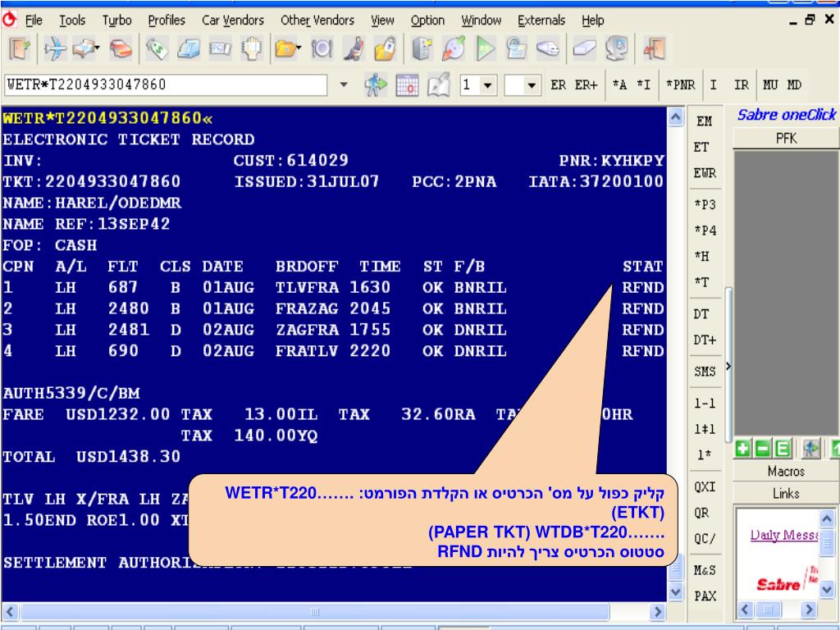Click the walking person send command icon
840x630 pixels.
click(x=376, y=85)
